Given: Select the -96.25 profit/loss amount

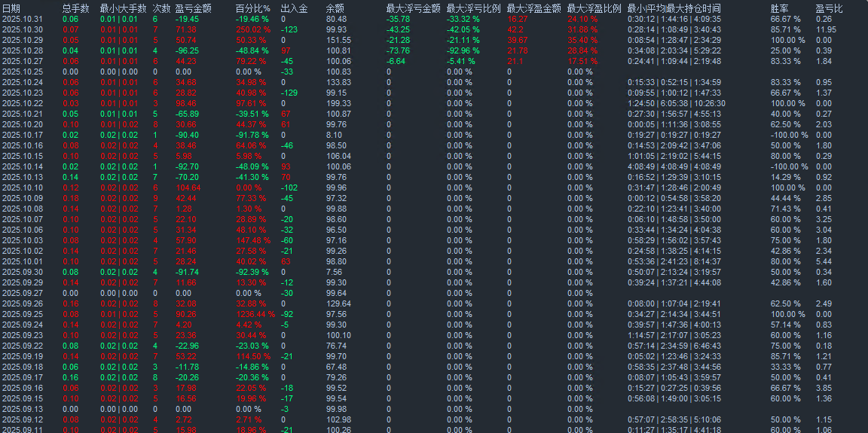Looking at the screenshot, I should coord(187,50).
